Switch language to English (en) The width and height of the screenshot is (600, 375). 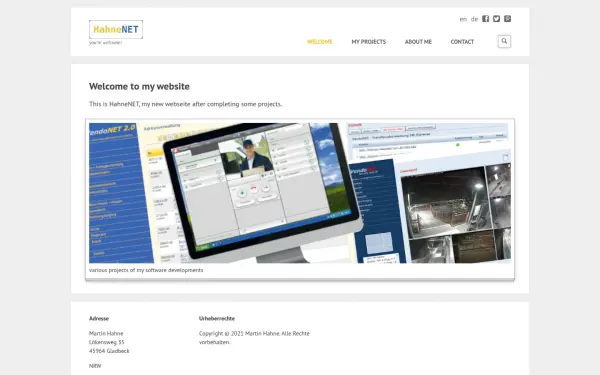463,19
